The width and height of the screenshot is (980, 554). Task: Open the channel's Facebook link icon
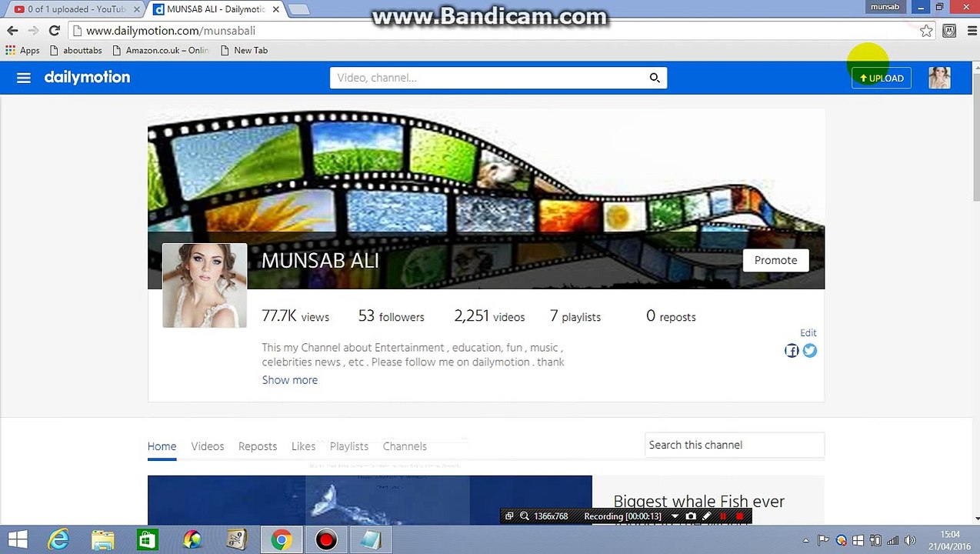(792, 351)
